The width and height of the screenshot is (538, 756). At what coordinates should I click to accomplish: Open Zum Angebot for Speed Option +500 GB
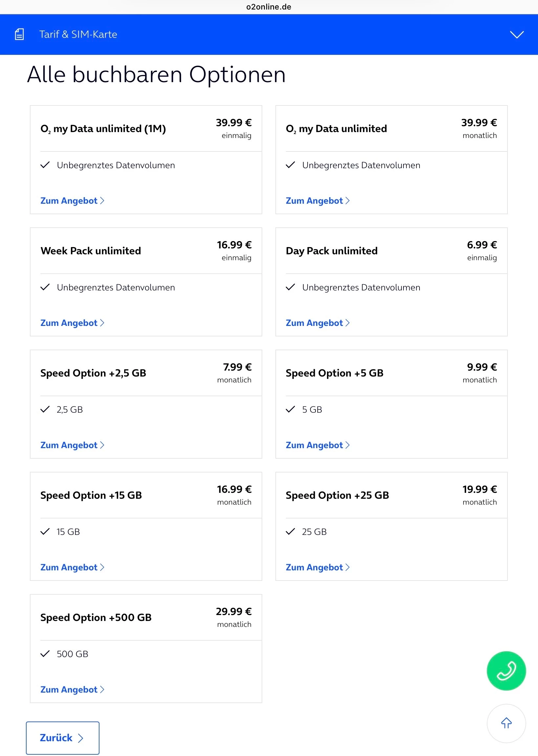(x=72, y=689)
